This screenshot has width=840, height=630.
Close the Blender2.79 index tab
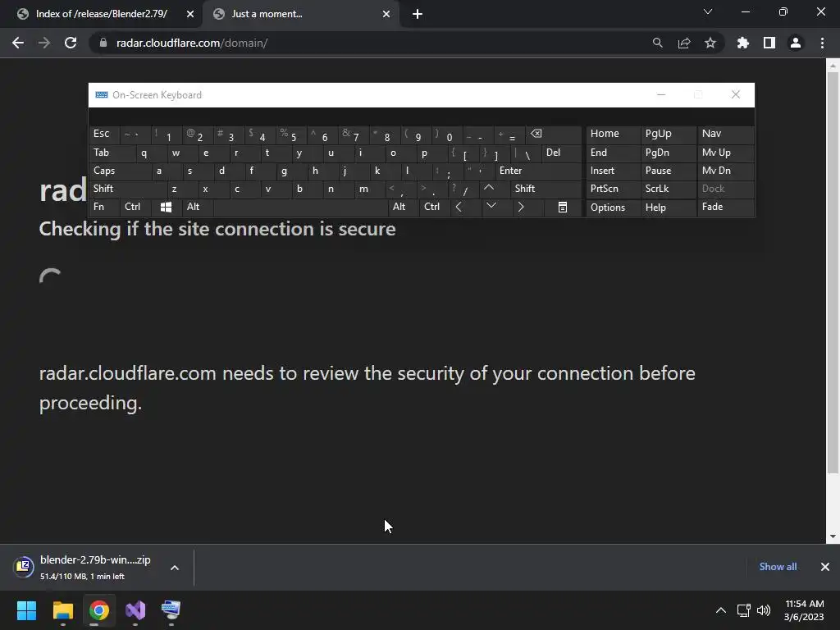pyautogui.click(x=190, y=15)
